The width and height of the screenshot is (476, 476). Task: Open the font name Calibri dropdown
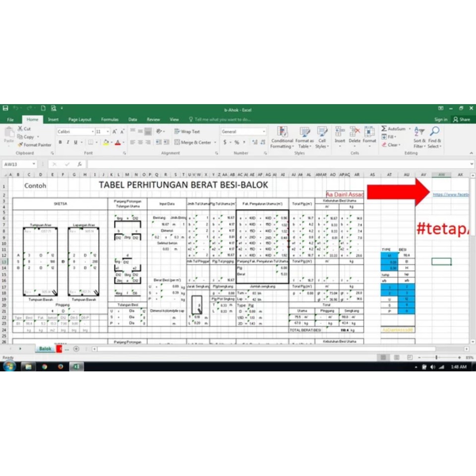[x=92, y=131]
